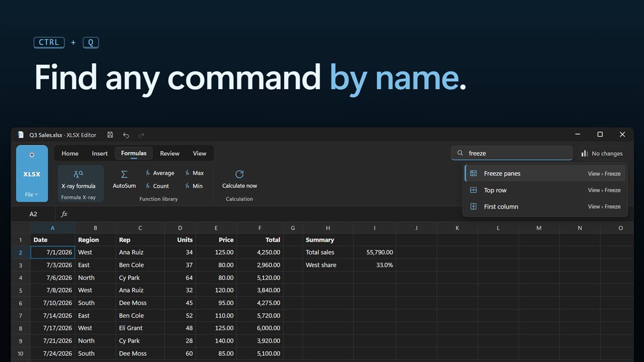644x362 pixels.
Task: Select column F header
Action: click(260, 228)
